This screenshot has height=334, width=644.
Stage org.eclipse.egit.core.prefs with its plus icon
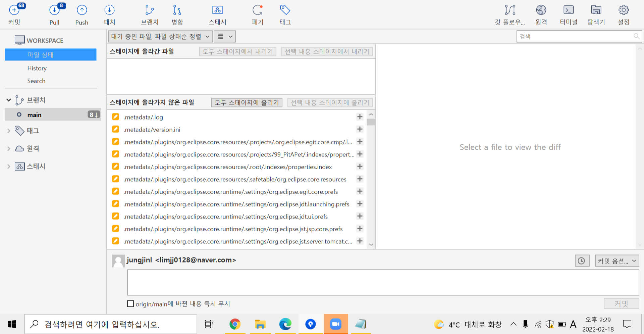click(360, 191)
